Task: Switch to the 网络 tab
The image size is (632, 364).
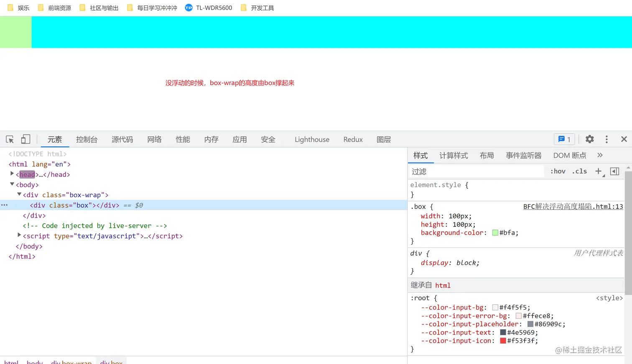Action: point(155,139)
